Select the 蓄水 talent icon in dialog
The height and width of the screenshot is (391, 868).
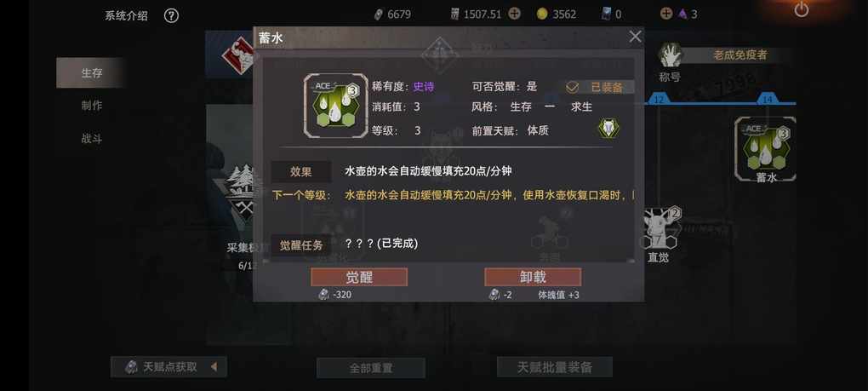tap(335, 106)
